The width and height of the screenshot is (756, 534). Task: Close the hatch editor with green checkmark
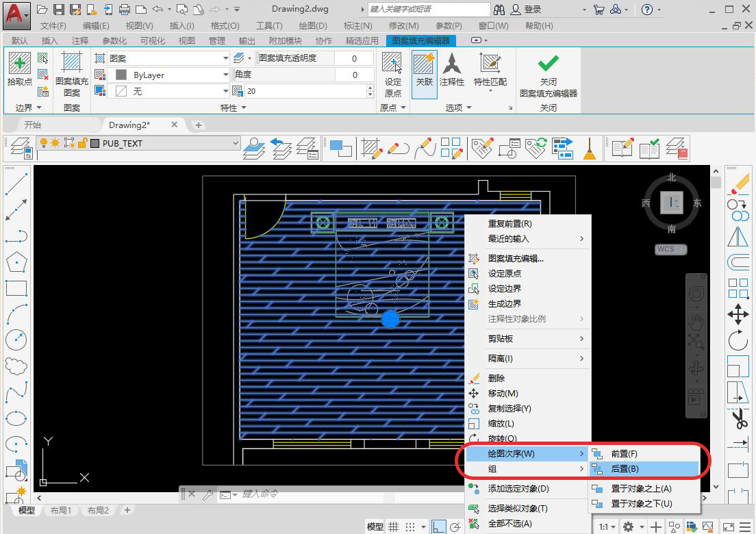pyautogui.click(x=549, y=63)
